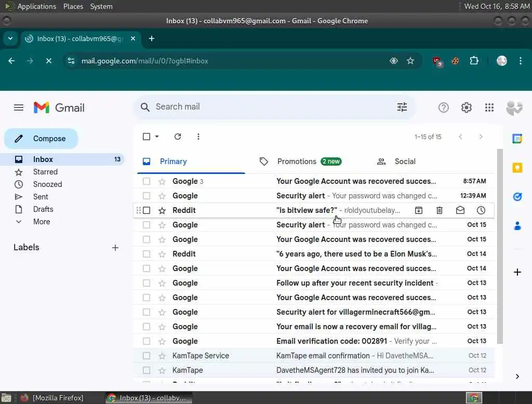532x404 pixels.
Task: Stop loading the page
Action: click(48, 61)
